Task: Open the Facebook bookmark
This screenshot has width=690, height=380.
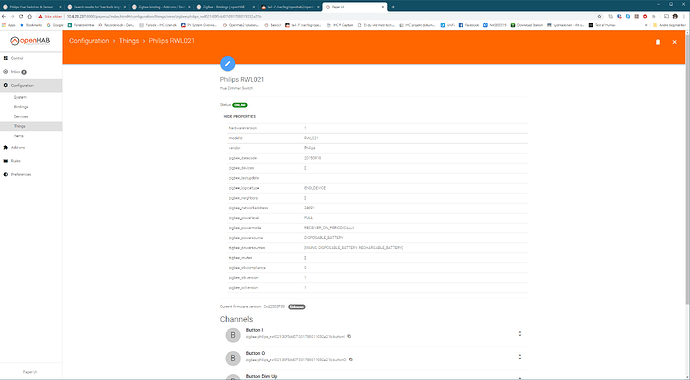Action: click(469, 25)
